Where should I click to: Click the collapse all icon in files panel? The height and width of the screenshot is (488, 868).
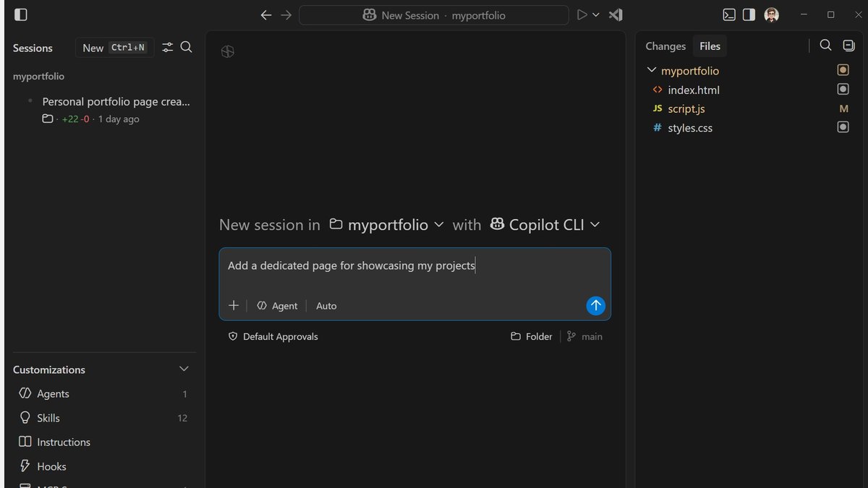pos(848,46)
